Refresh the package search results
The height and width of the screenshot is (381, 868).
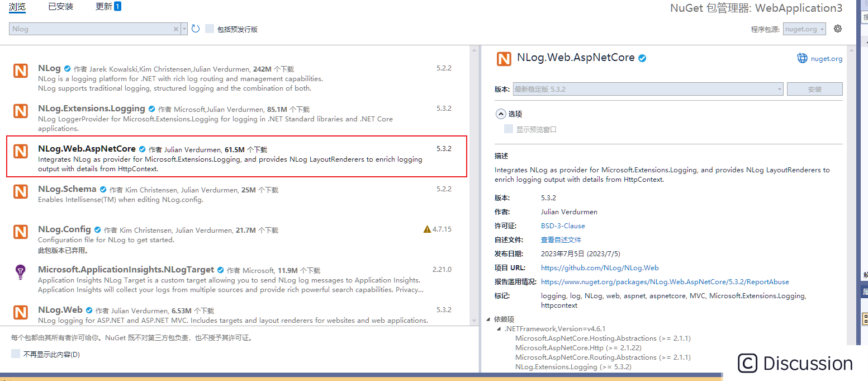click(x=195, y=28)
